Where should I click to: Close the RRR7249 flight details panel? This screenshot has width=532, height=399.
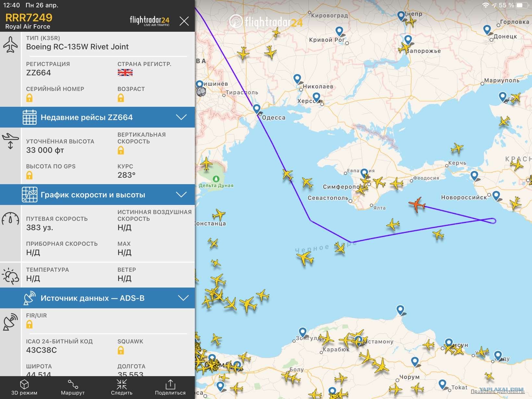(x=184, y=21)
